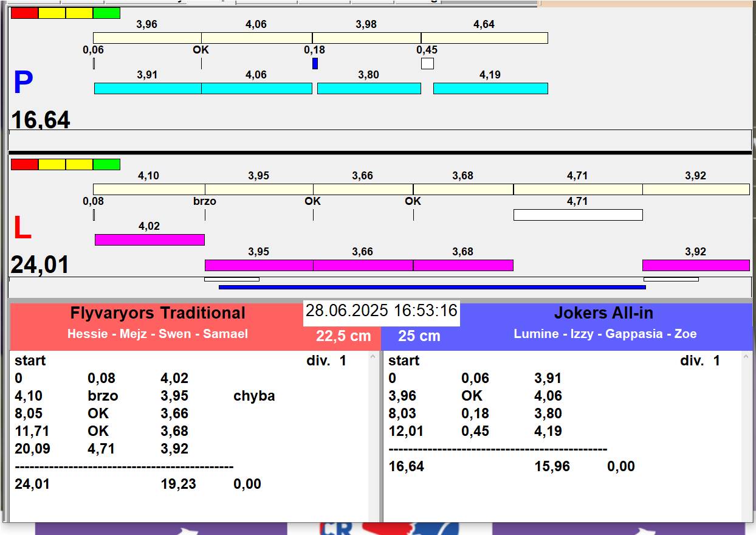Click the Flyvaryors Traditional team header

point(158,313)
